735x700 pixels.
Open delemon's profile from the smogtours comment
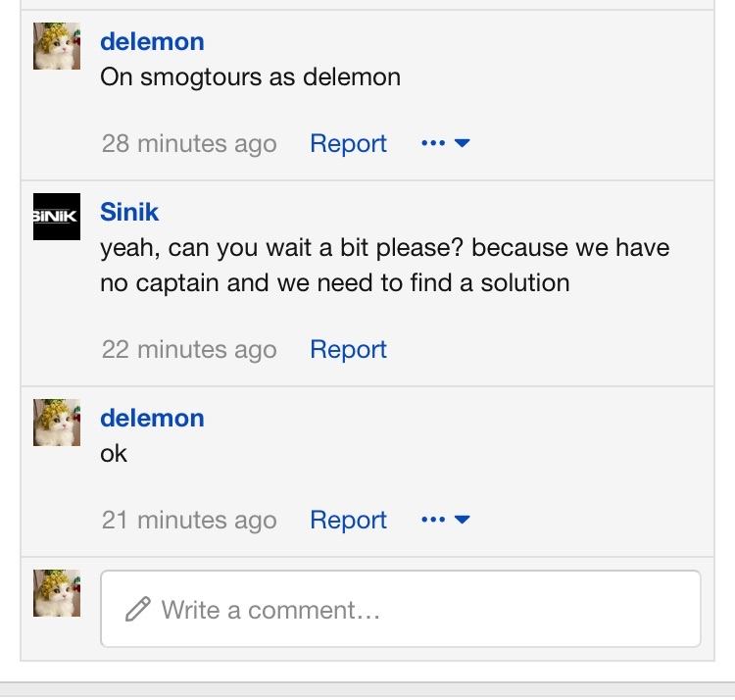152,41
